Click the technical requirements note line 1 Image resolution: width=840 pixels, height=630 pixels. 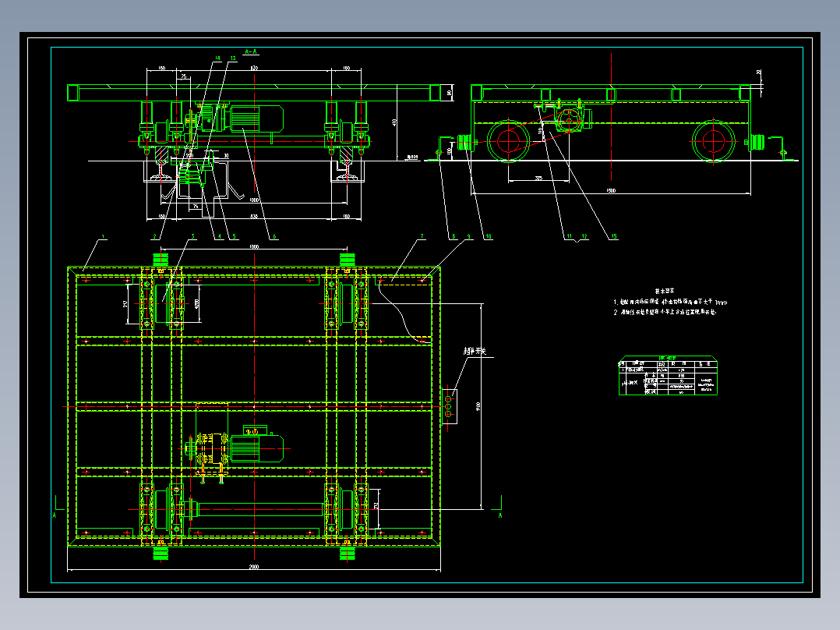pos(670,302)
